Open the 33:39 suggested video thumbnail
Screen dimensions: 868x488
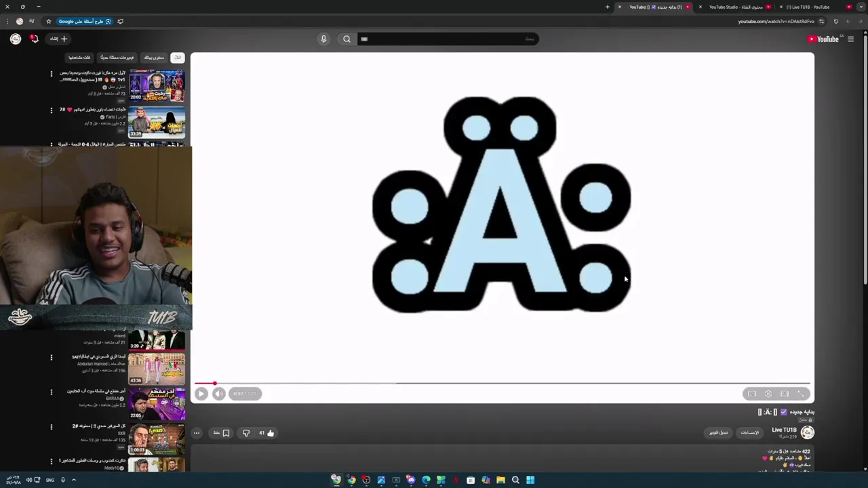(157, 121)
